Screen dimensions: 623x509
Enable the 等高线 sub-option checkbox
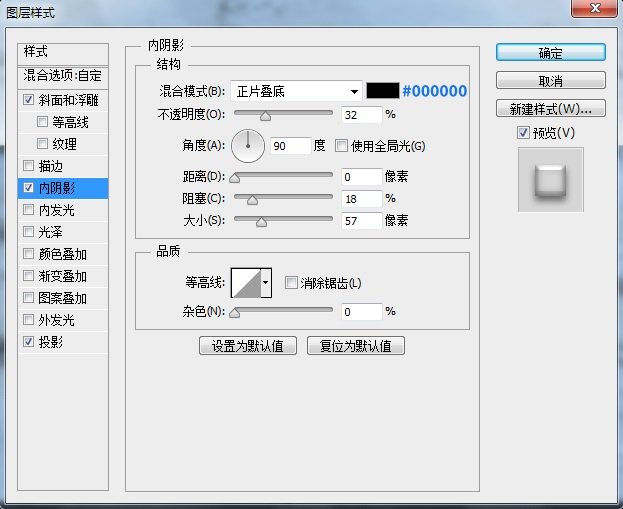[42, 121]
